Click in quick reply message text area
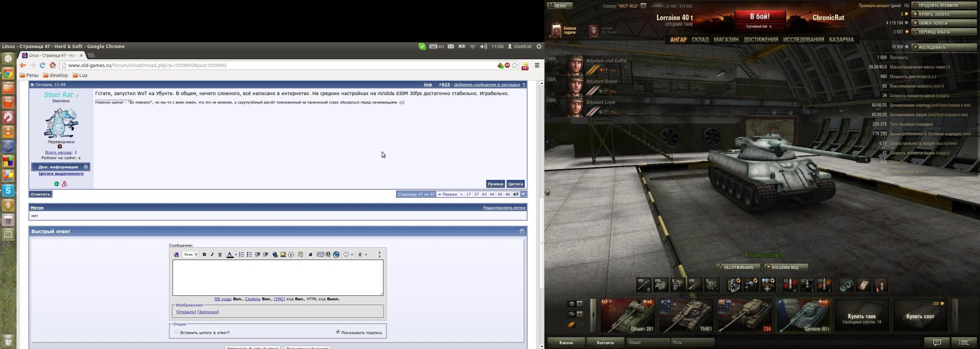 click(x=278, y=277)
